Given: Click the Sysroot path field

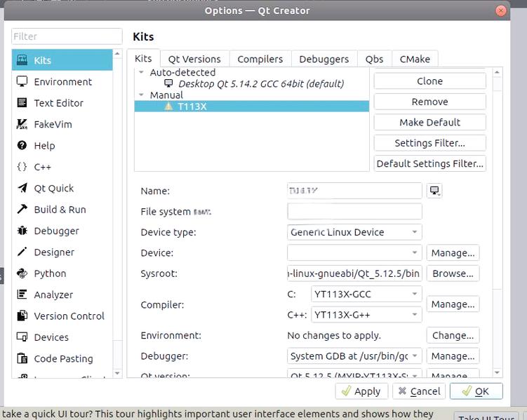Looking at the screenshot, I should [354, 273].
